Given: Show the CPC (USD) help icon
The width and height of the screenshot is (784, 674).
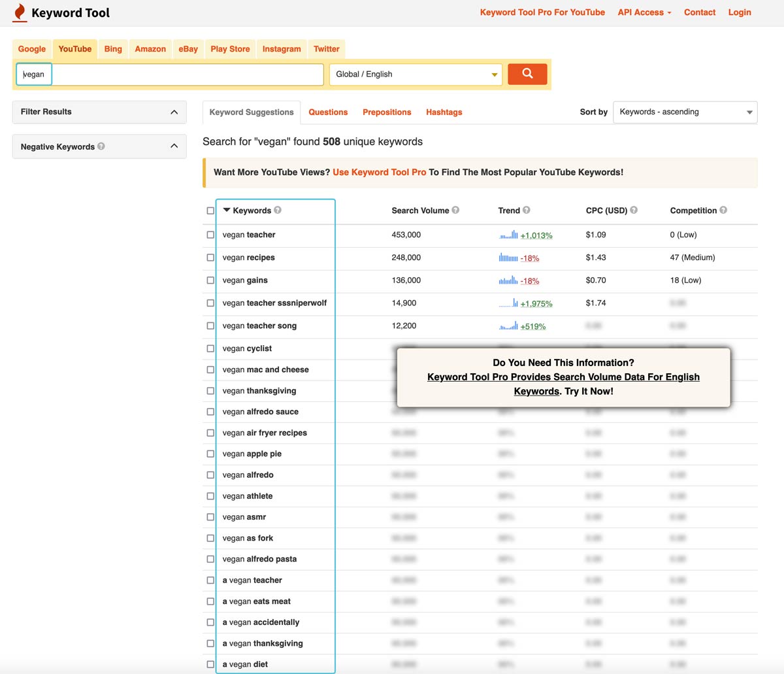Looking at the screenshot, I should point(634,210).
